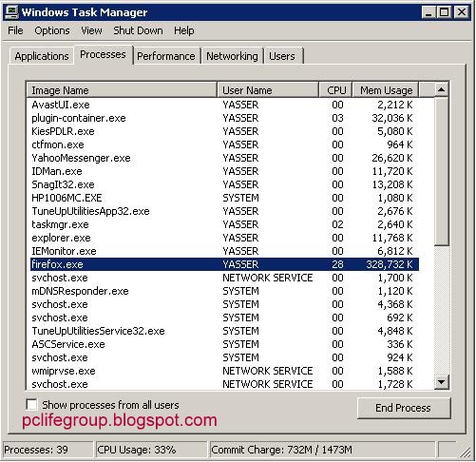Select the KiesPDLR.exe process row

pos(224,131)
